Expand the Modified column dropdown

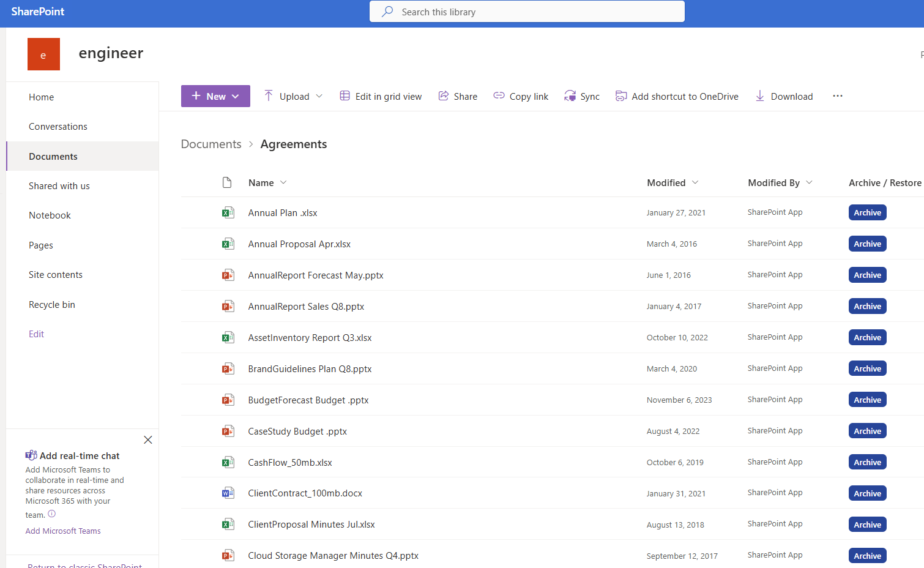pos(695,183)
